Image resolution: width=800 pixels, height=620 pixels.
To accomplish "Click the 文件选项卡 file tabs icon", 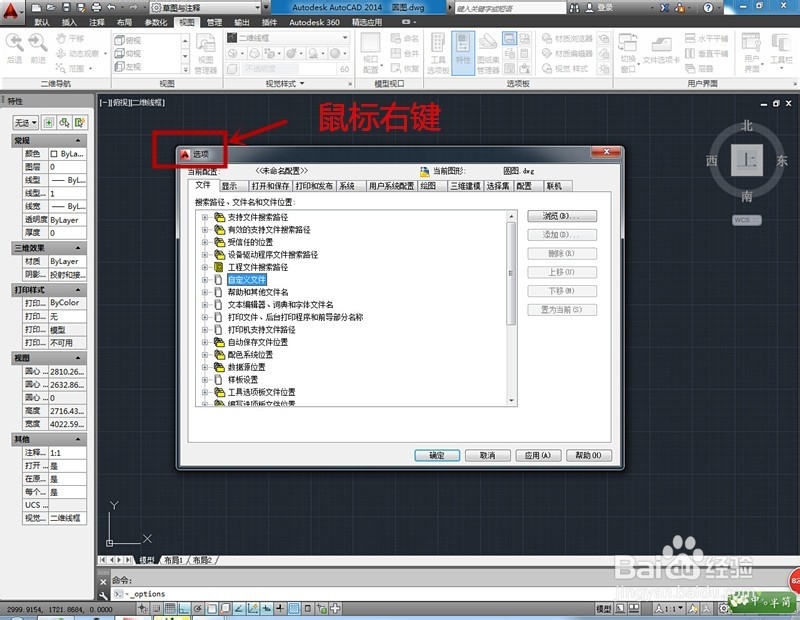I will (661, 51).
